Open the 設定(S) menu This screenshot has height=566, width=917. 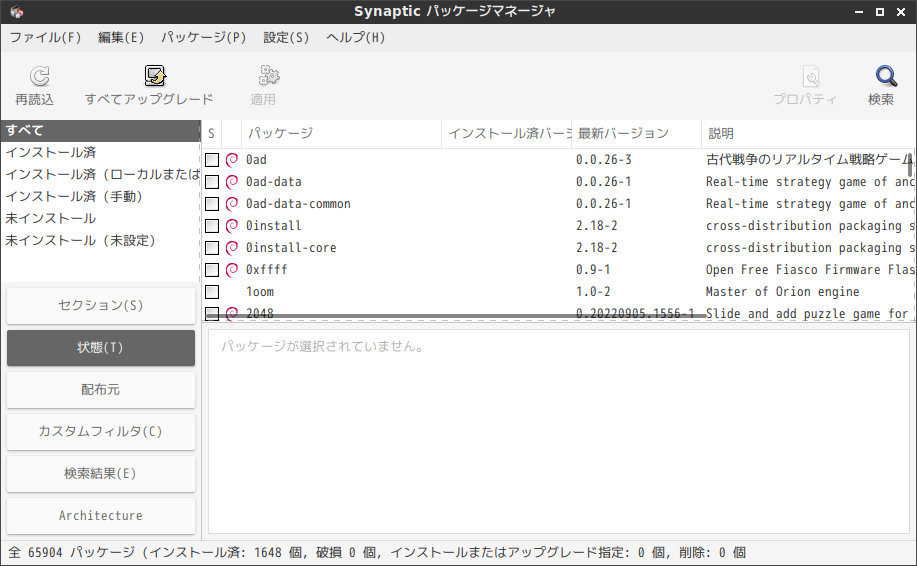point(285,37)
